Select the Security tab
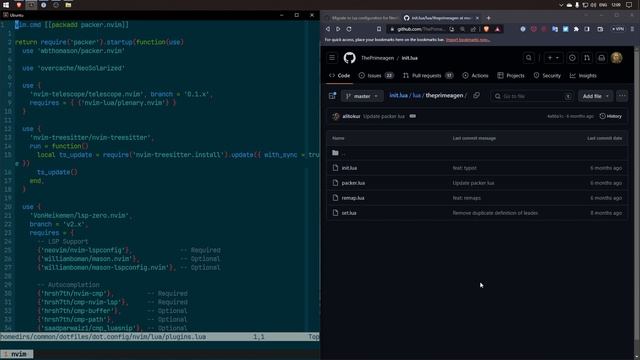640x360 pixels. click(x=547, y=76)
